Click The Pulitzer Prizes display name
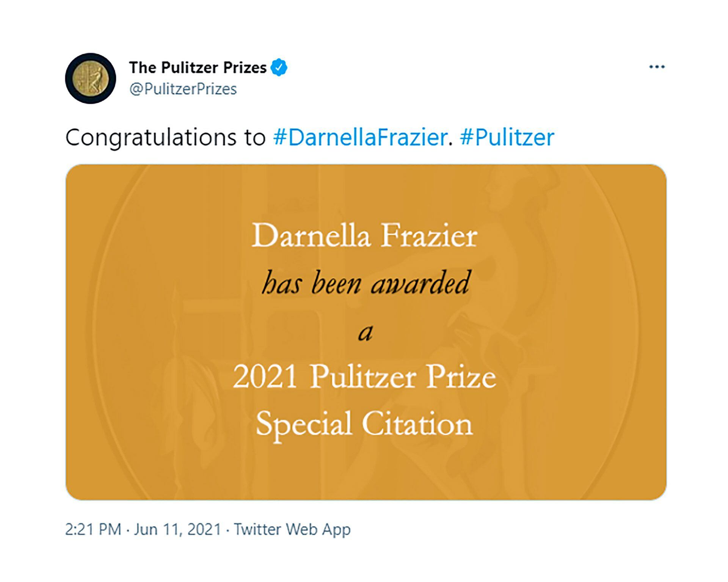 tap(198, 67)
